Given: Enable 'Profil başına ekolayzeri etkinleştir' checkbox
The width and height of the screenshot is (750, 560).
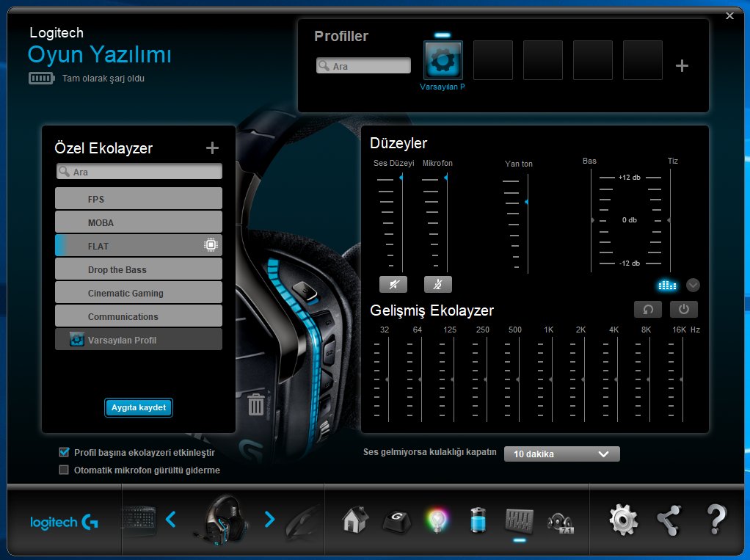Looking at the screenshot, I should [64, 452].
